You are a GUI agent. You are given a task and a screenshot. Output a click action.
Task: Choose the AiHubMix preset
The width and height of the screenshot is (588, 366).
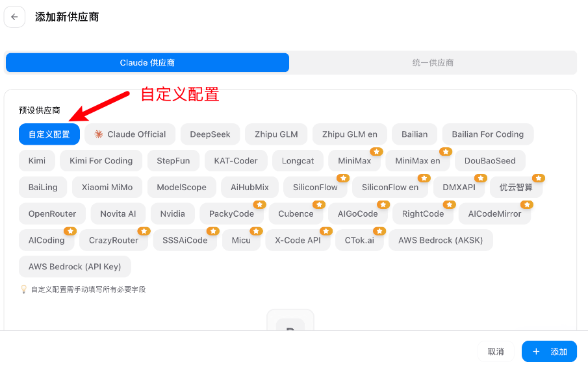tap(249, 188)
